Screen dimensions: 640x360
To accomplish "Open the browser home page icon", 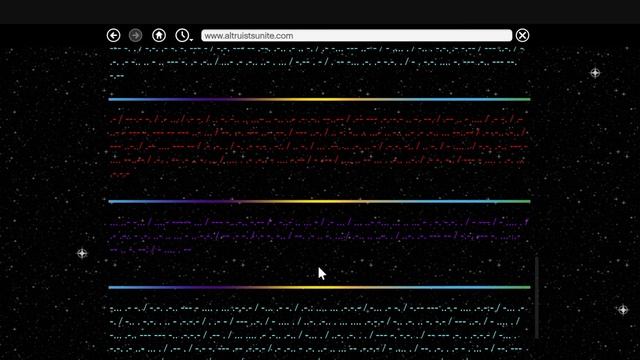I will 159,36.
